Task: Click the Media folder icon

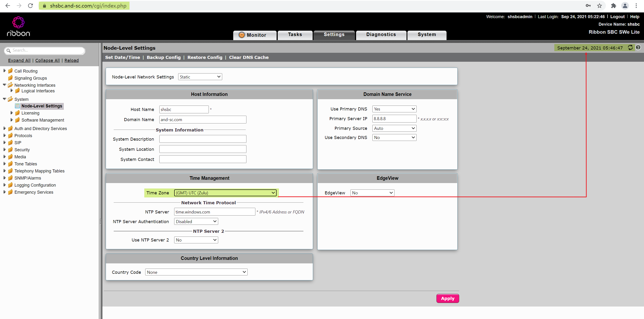Action: pos(10,157)
